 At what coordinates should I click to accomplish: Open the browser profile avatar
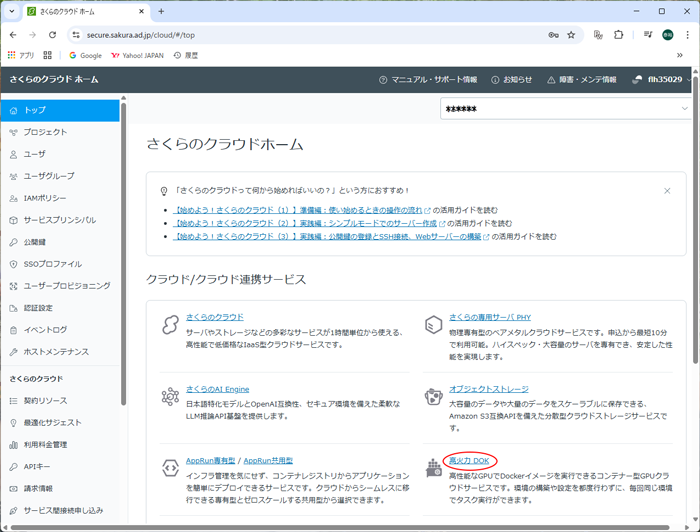(x=668, y=35)
